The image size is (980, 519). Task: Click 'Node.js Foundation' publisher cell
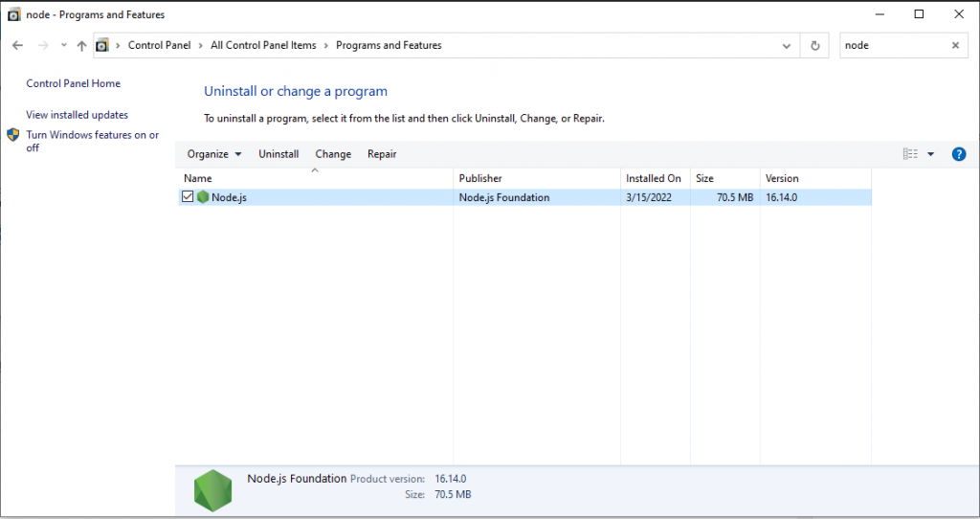[x=503, y=197]
